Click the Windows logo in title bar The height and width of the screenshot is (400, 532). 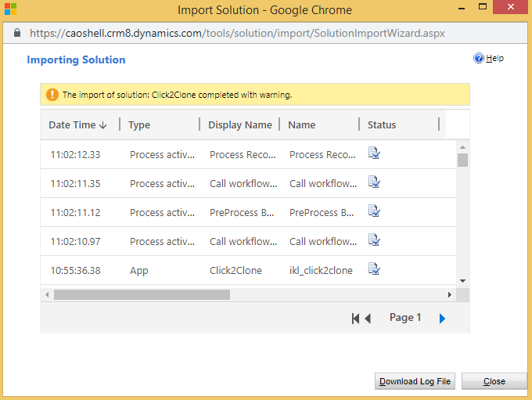pos(10,9)
